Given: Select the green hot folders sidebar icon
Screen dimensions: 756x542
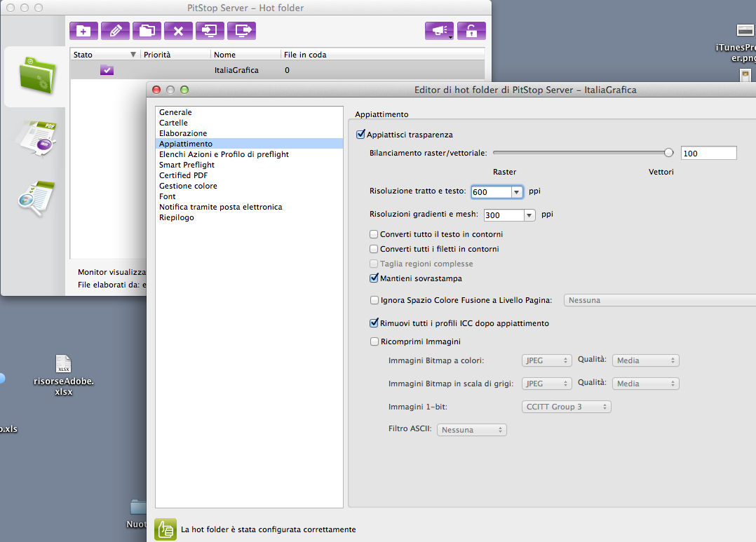Looking at the screenshot, I should point(36,76).
